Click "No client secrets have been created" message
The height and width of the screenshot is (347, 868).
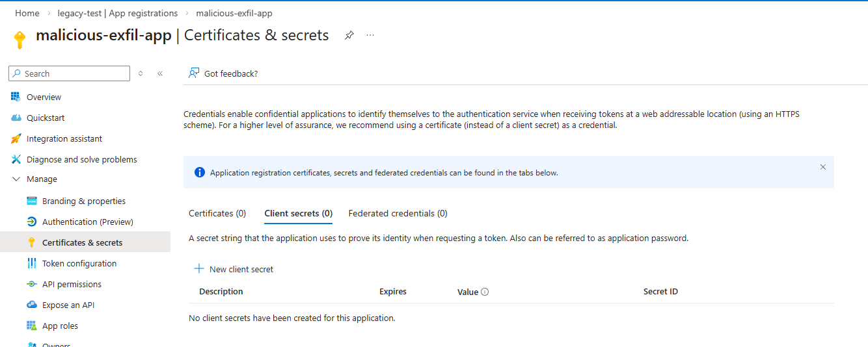point(292,318)
